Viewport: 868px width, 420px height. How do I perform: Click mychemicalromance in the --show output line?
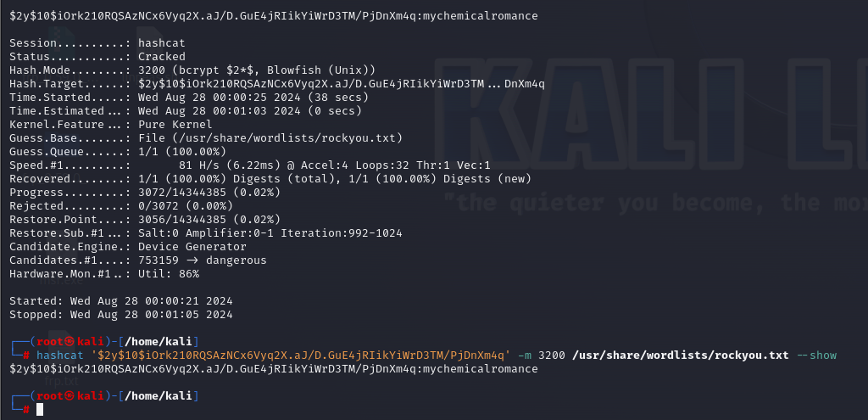click(x=480, y=368)
